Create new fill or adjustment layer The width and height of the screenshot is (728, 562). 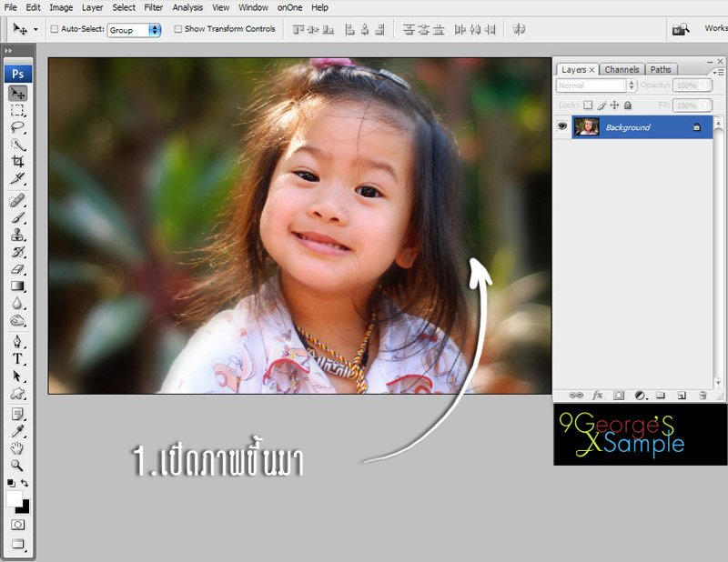tap(641, 396)
